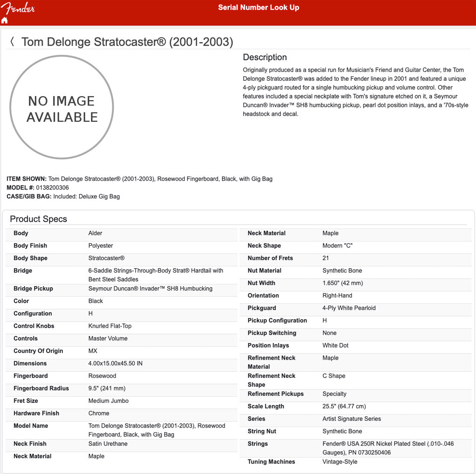This screenshot has width=476, height=474.
Task: Click the Fender logo in the header
Action: pos(18,8)
